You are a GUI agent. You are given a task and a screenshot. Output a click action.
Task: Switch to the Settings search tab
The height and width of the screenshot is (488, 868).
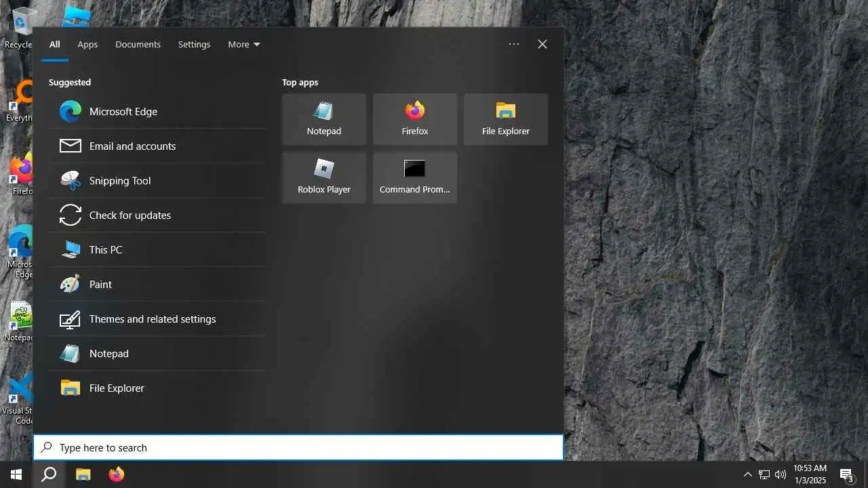[x=194, y=44]
